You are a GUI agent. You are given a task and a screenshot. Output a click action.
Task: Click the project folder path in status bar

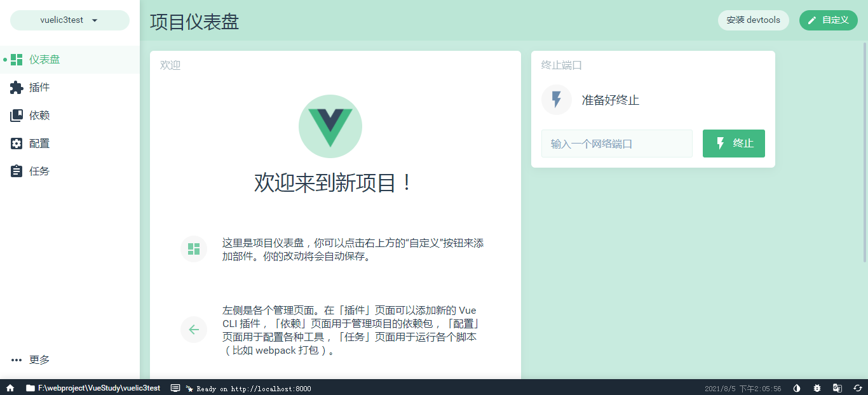pyautogui.click(x=93, y=388)
